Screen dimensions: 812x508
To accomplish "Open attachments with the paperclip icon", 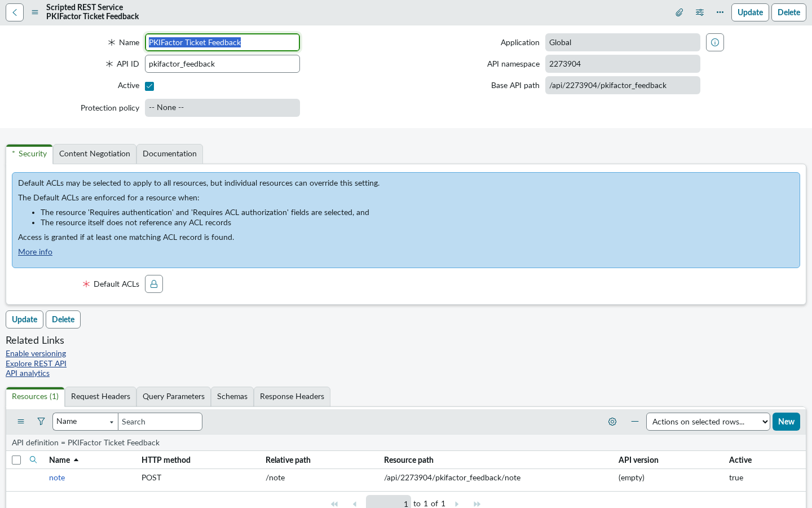I will click(x=679, y=12).
